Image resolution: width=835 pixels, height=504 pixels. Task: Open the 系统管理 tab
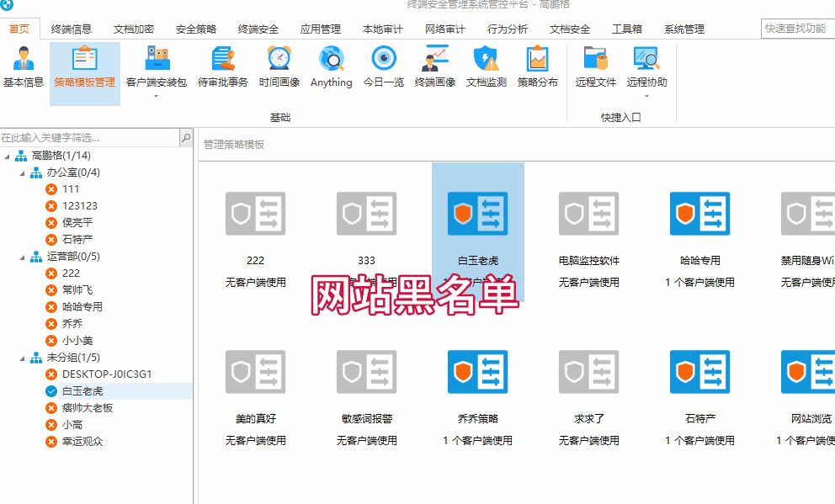(x=683, y=28)
